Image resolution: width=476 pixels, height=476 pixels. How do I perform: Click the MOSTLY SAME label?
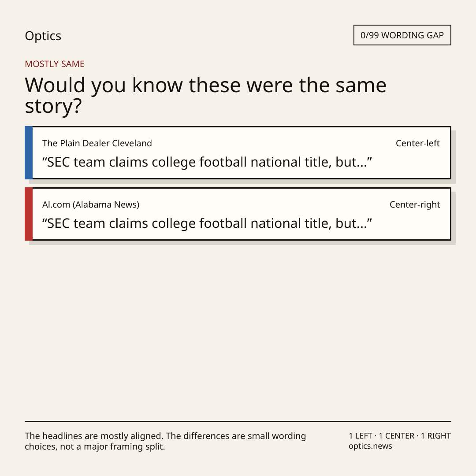pos(55,64)
